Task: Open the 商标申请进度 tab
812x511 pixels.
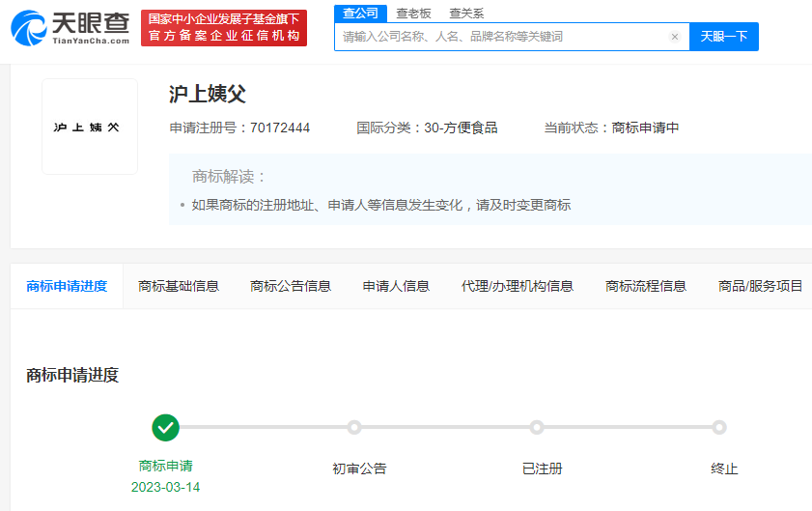Action: [67, 286]
